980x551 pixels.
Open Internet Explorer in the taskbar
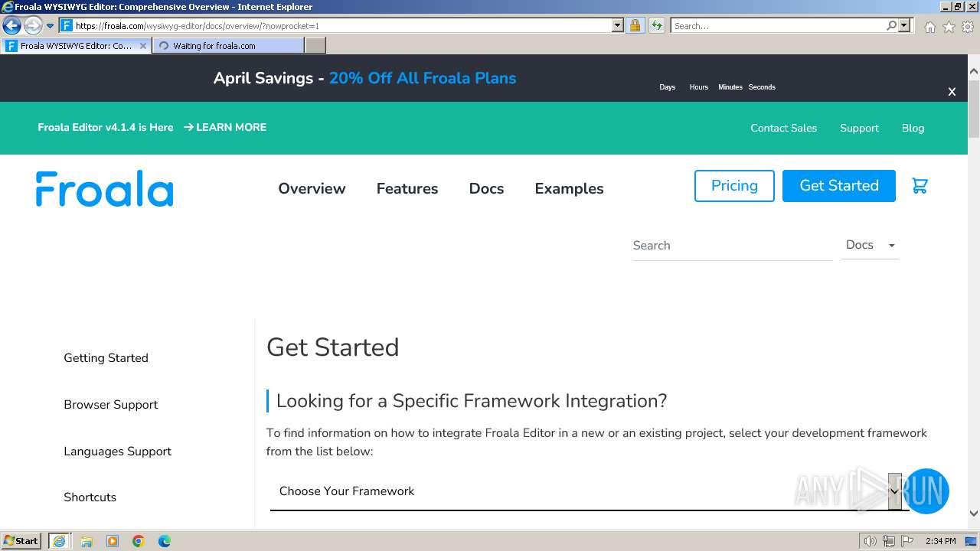click(x=59, y=541)
